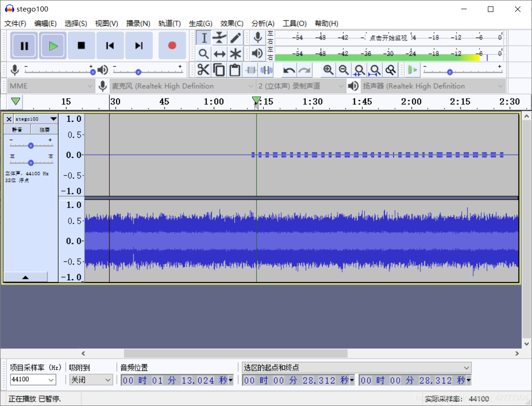Open the snap-to dropdown

(x=91, y=380)
